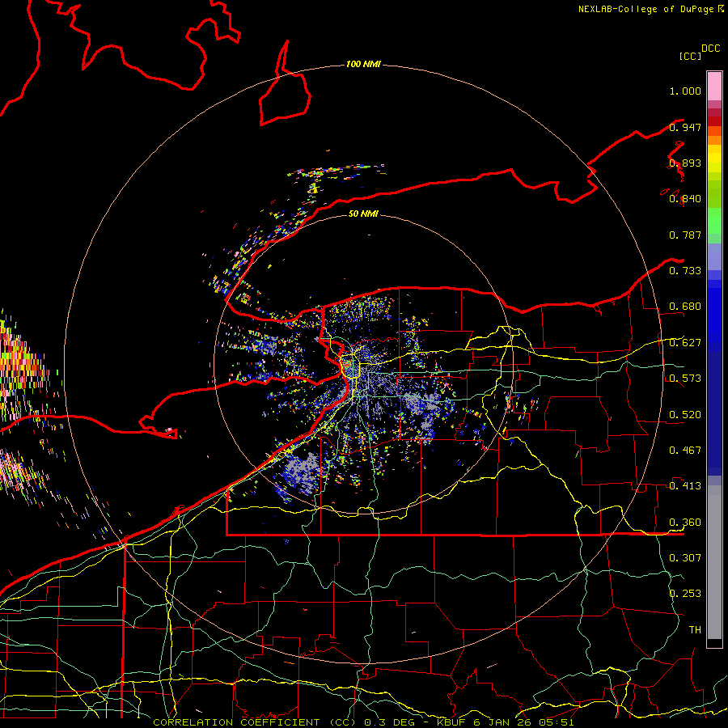
Task: Click the 6 JAN 26 05:51 timestamp
Action: point(523,722)
